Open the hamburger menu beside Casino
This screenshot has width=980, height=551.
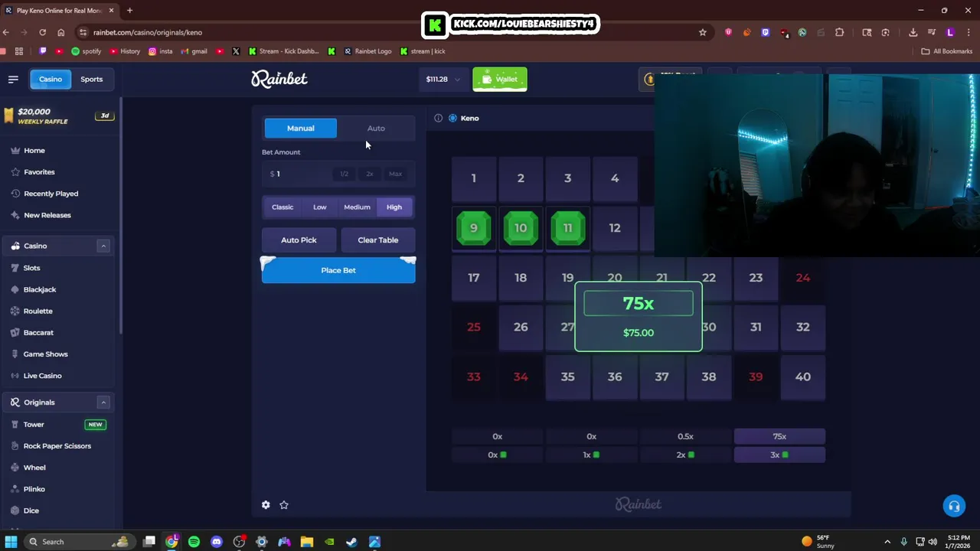(13, 79)
